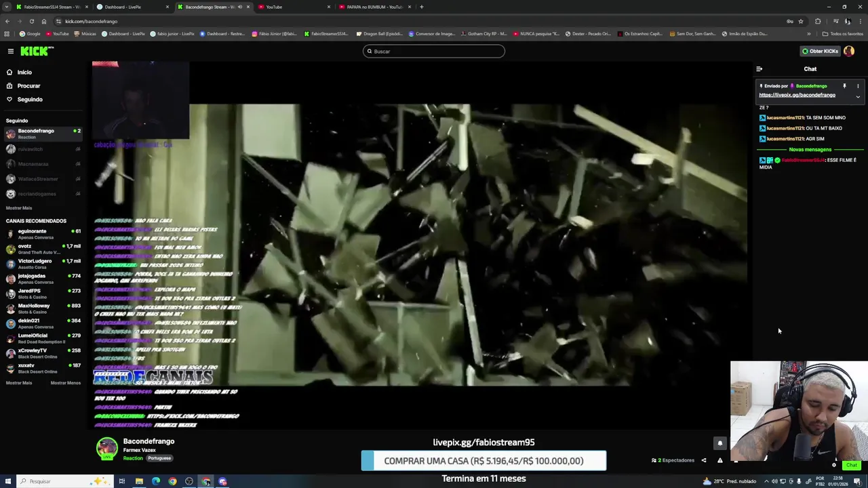868x488 pixels.
Task: Jump to Novas mensagens in chat
Action: click(x=810, y=149)
